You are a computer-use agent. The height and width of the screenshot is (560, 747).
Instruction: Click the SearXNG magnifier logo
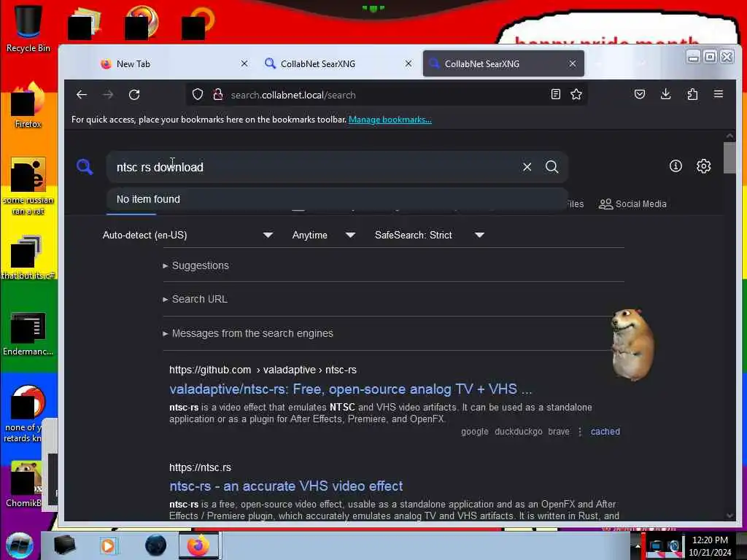pos(85,167)
